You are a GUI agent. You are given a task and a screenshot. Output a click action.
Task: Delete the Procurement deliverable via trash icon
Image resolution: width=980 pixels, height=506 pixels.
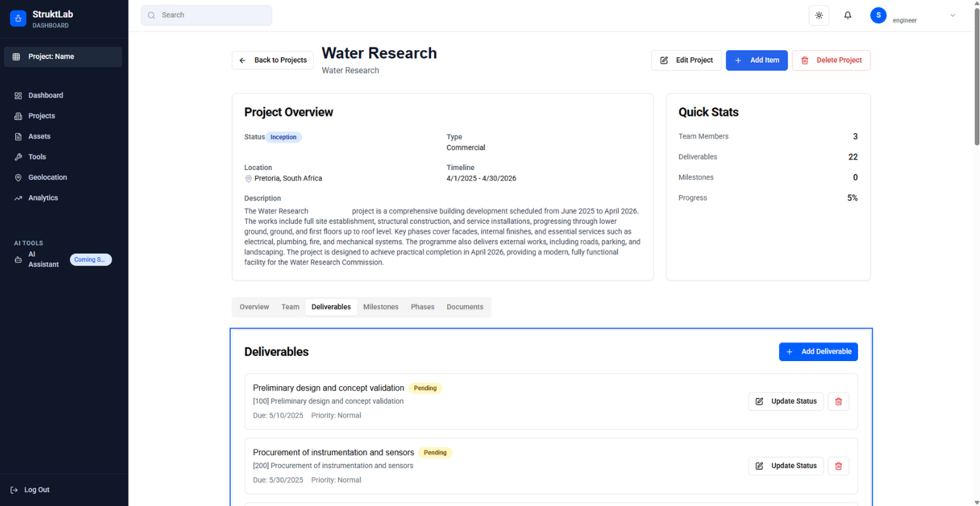(x=838, y=466)
